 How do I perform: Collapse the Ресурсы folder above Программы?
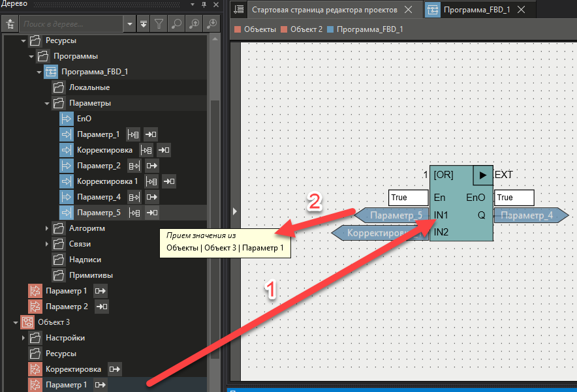pos(23,40)
